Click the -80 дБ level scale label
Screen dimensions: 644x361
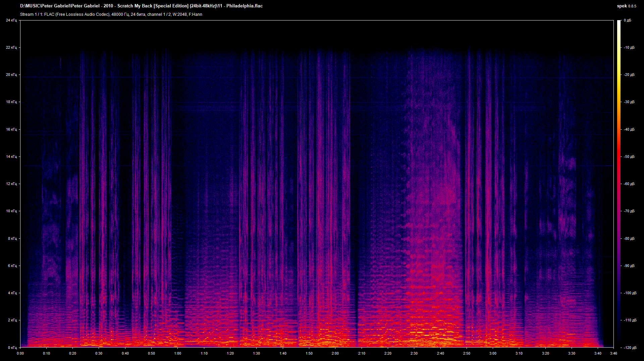point(629,239)
